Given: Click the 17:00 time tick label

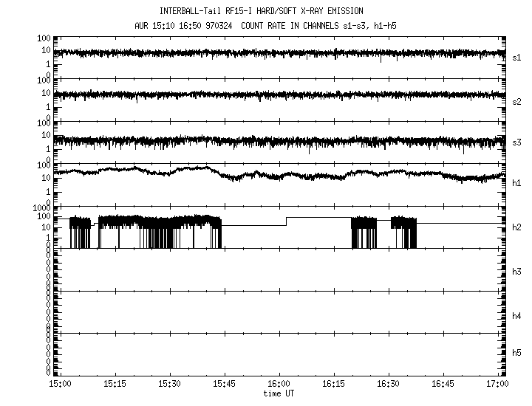Looking at the screenshot, I should coord(497,385).
